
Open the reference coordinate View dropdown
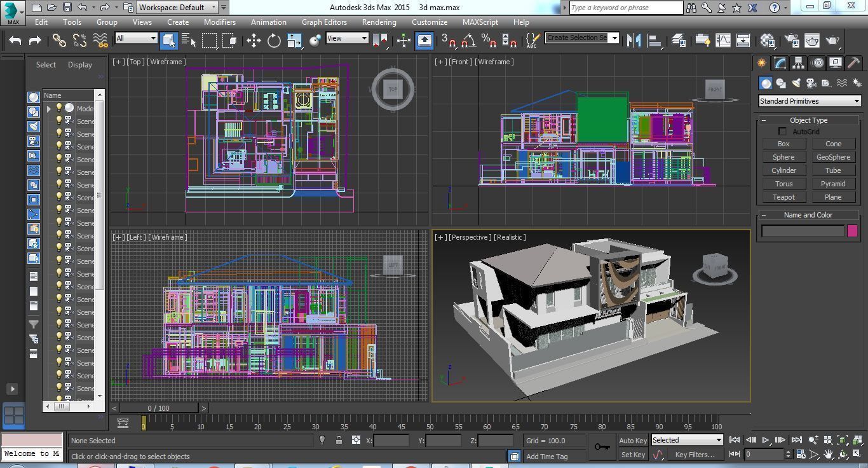click(x=347, y=38)
